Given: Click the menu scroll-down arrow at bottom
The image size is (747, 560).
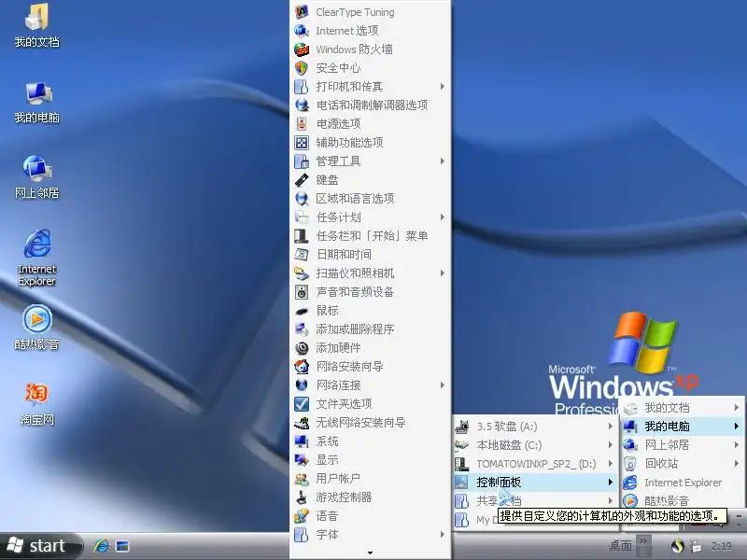Looking at the screenshot, I should [x=370, y=553].
